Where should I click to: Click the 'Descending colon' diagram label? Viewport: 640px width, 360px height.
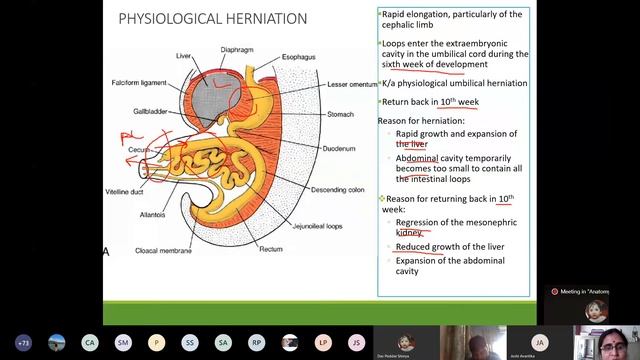pyautogui.click(x=338, y=190)
